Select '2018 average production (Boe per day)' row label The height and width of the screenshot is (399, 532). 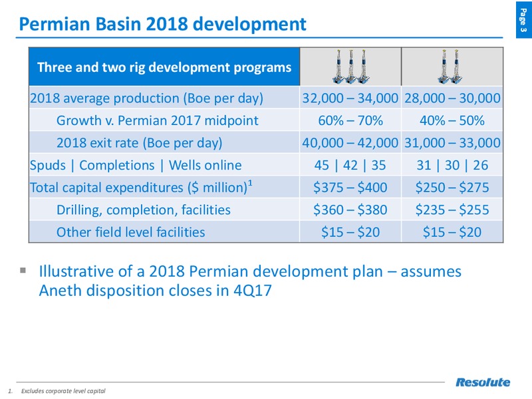click(x=146, y=98)
